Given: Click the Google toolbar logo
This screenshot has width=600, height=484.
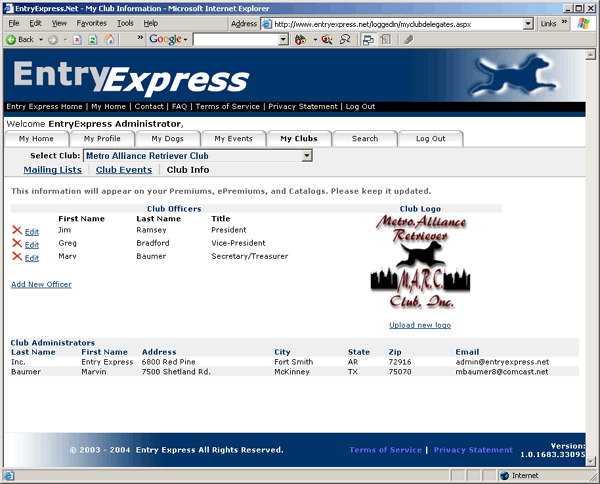Looking at the screenshot, I should [164, 40].
